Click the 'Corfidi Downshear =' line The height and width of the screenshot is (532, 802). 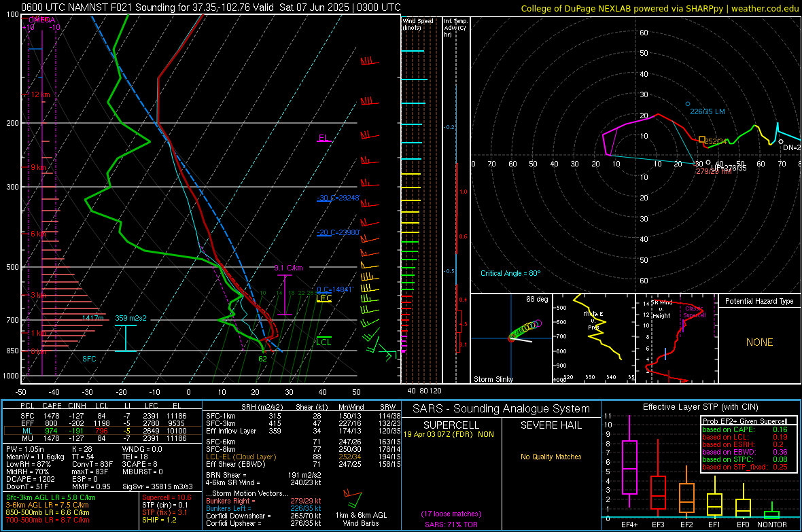coord(264,516)
